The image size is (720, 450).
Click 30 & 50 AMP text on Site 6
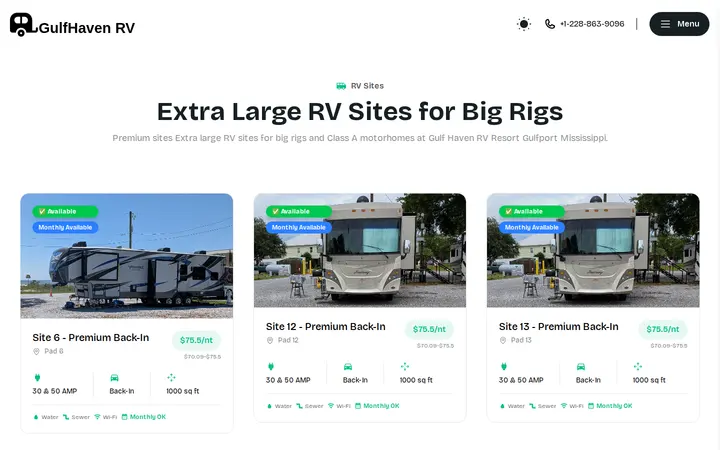click(55, 391)
